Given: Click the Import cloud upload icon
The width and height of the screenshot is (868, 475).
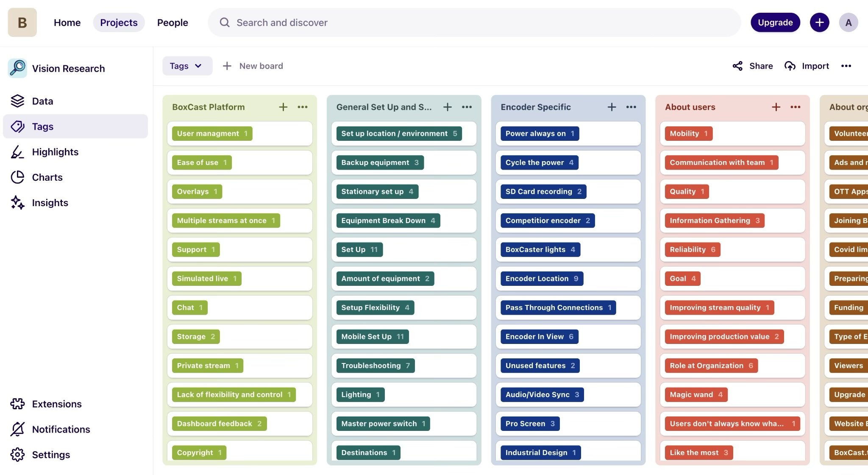Looking at the screenshot, I should click(790, 66).
